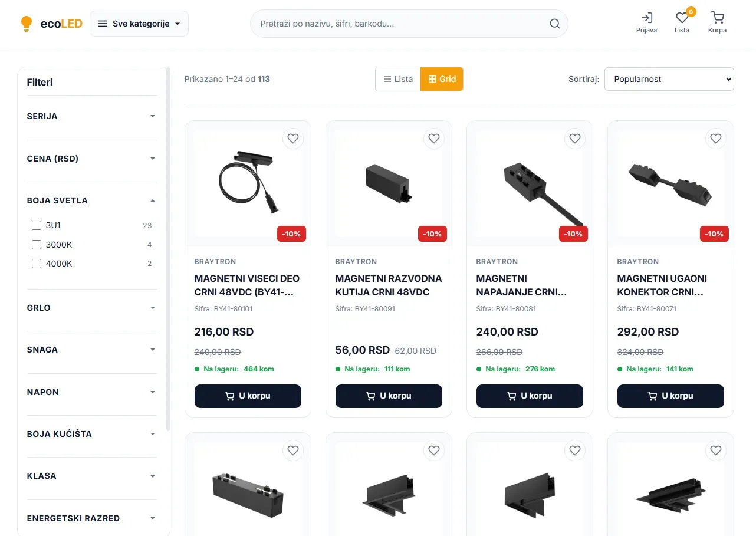This screenshot has height=536, width=756.
Task: Check the 3U1 light color filter
Action: pyautogui.click(x=37, y=225)
